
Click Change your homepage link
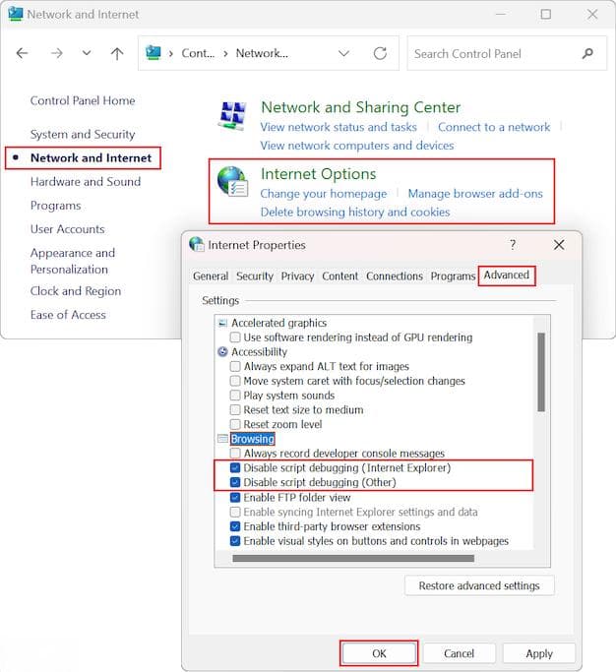(323, 194)
